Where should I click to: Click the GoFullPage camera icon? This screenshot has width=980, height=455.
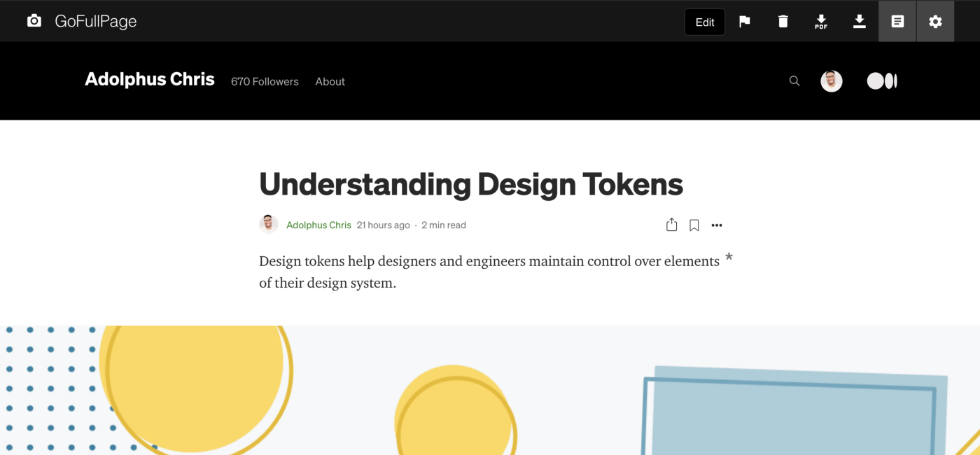point(34,21)
